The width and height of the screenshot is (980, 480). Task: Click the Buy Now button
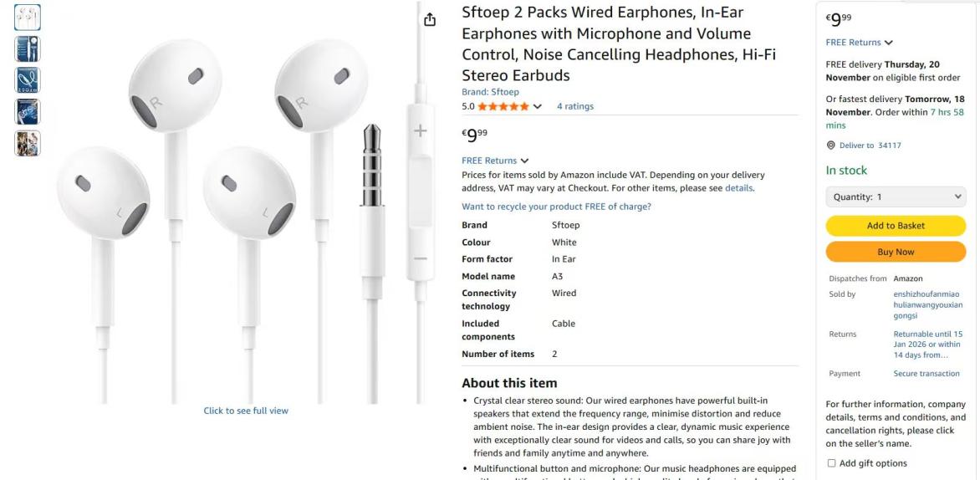[896, 252]
